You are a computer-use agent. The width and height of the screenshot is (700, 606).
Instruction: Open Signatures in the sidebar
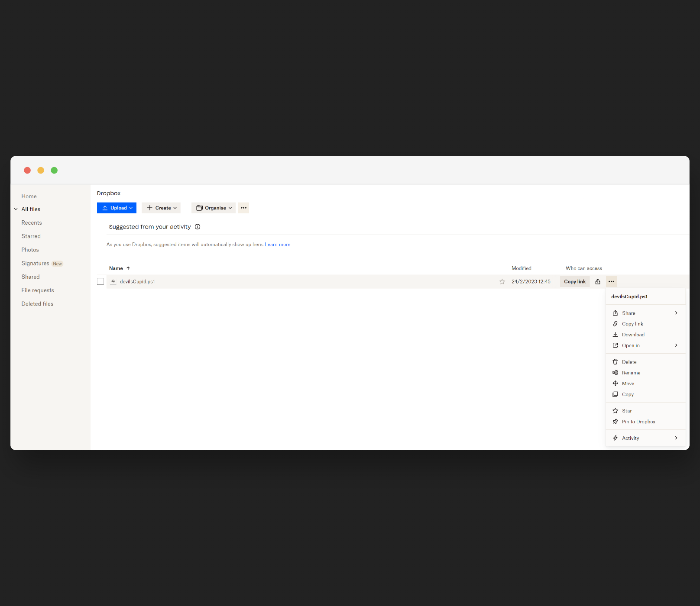36,264
